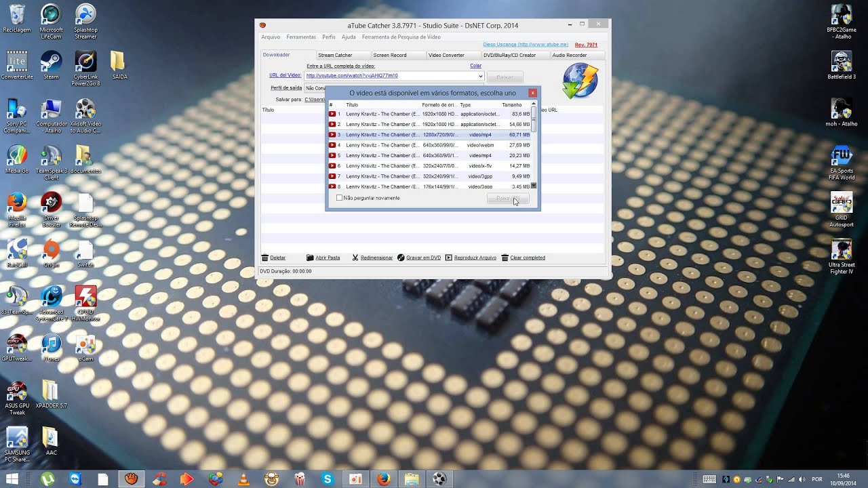Open Skype from the taskbar
Viewport: 868px width, 488px height.
click(328, 479)
